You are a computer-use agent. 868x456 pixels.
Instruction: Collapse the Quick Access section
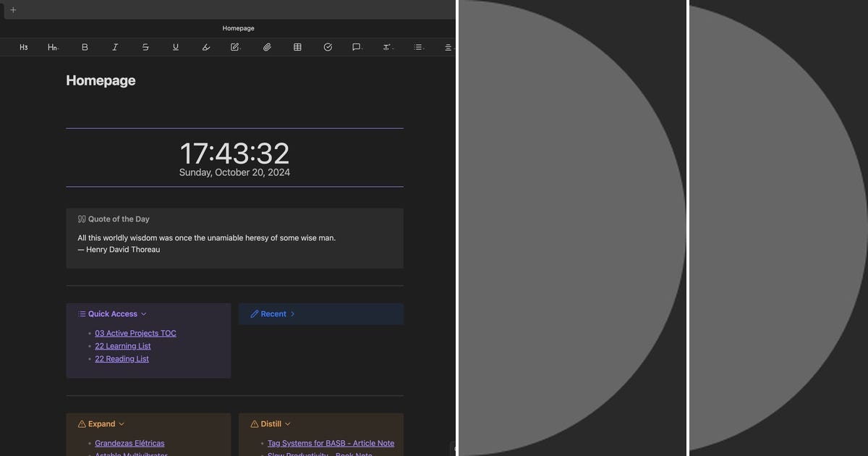pyautogui.click(x=143, y=313)
